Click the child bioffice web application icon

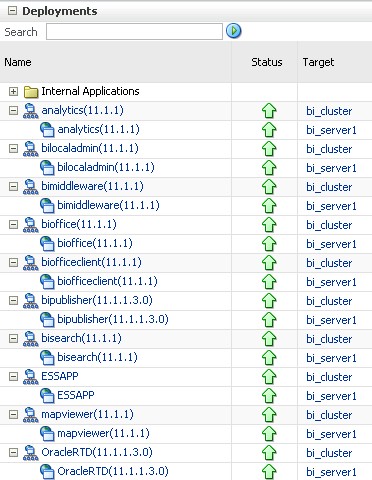47,244
